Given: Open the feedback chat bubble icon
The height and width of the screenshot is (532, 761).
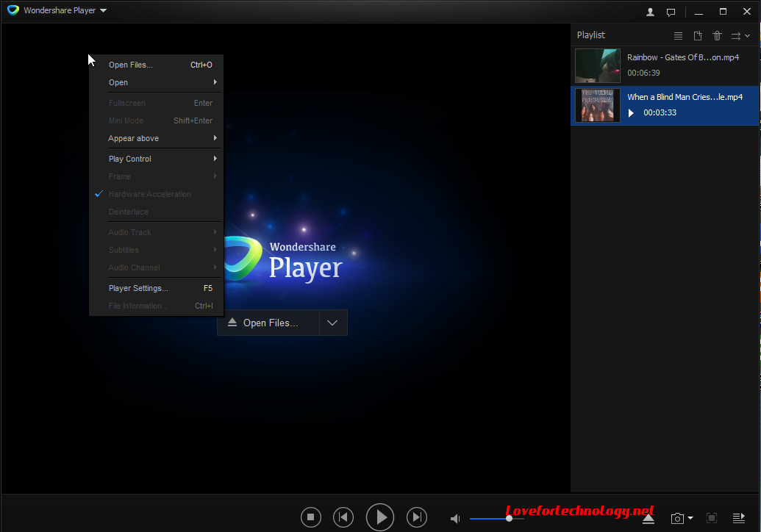Looking at the screenshot, I should pyautogui.click(x=671, y=12).
